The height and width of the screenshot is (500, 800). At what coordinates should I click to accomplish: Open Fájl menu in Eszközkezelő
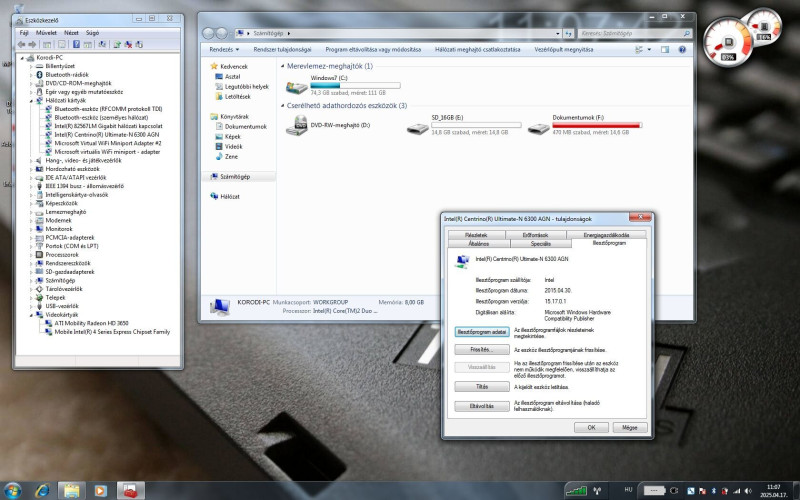point(24,33)
